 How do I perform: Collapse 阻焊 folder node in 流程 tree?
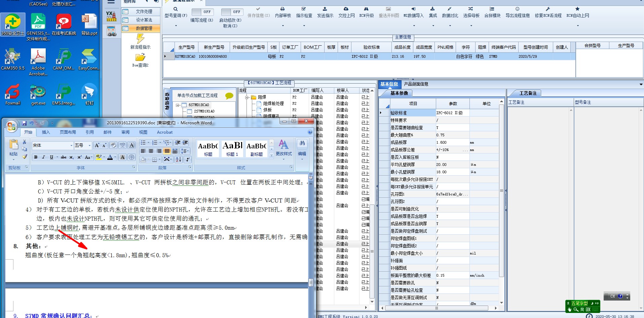(x=247, y=97)
